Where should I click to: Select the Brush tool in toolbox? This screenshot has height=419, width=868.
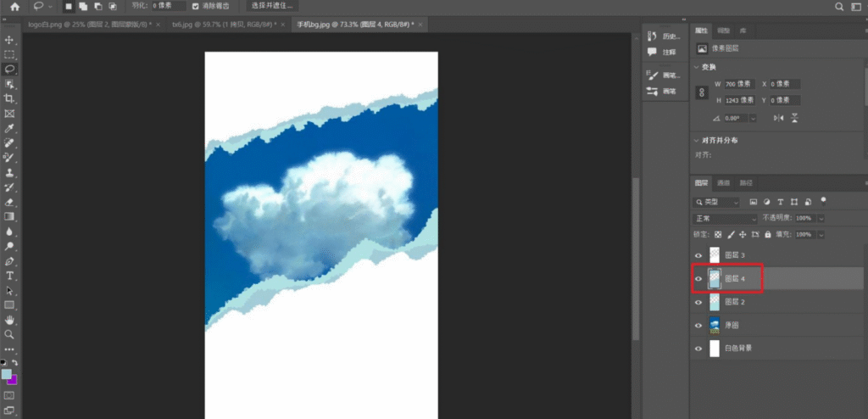point(9,158)
